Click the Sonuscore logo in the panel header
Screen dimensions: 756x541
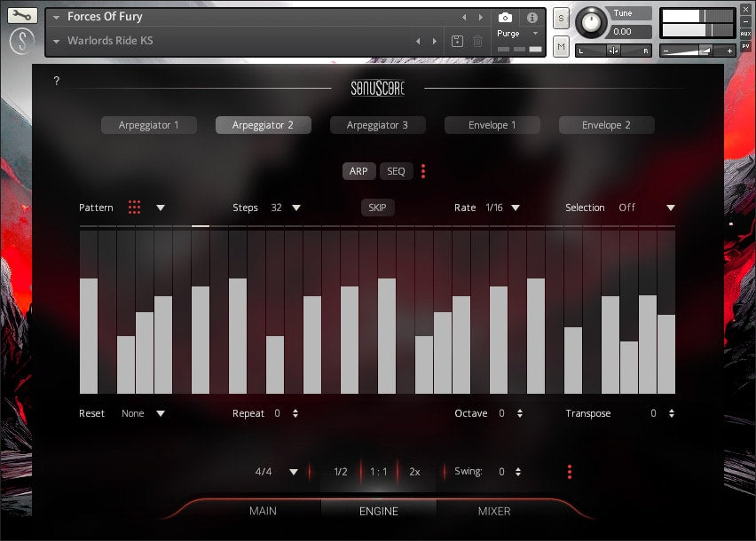pos(377,88)
